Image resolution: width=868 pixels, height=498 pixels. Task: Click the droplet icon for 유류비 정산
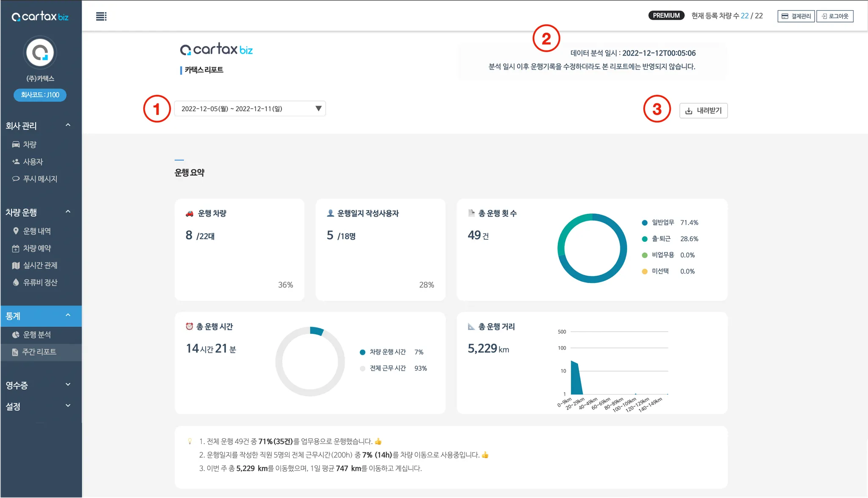16,283
